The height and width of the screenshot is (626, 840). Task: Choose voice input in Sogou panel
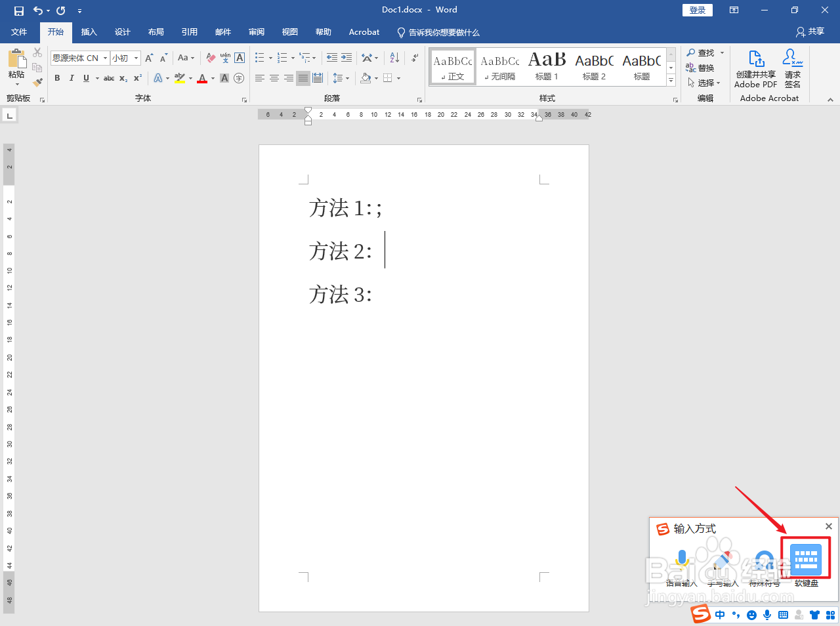682,568
